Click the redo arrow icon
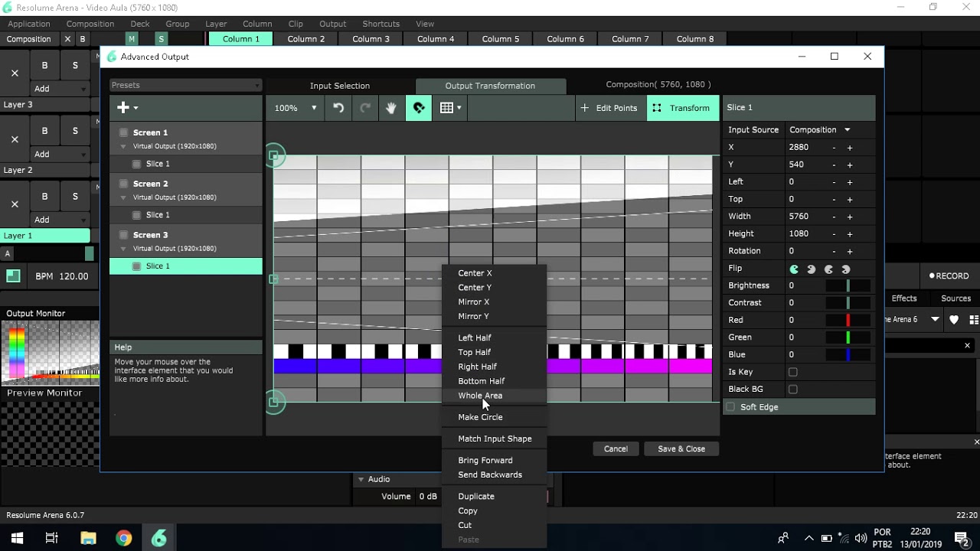Viewport: 980px width, 551px height. tap(365, 108)
